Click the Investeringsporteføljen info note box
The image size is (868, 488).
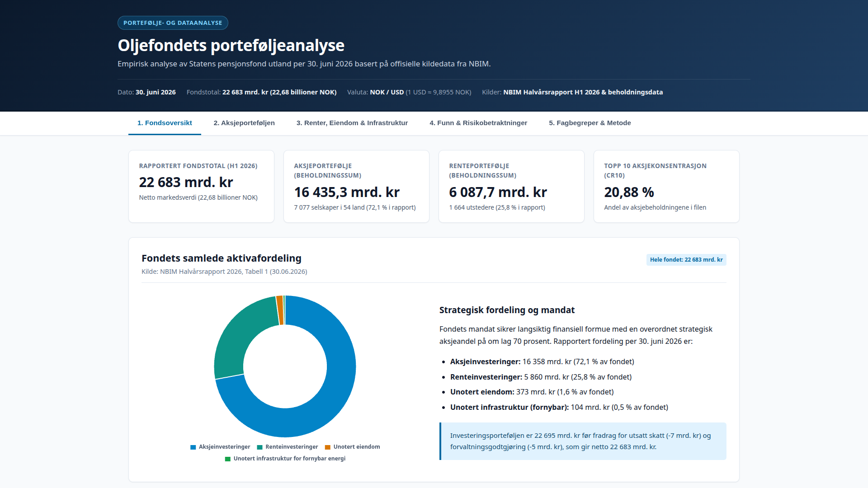point(583,441)
